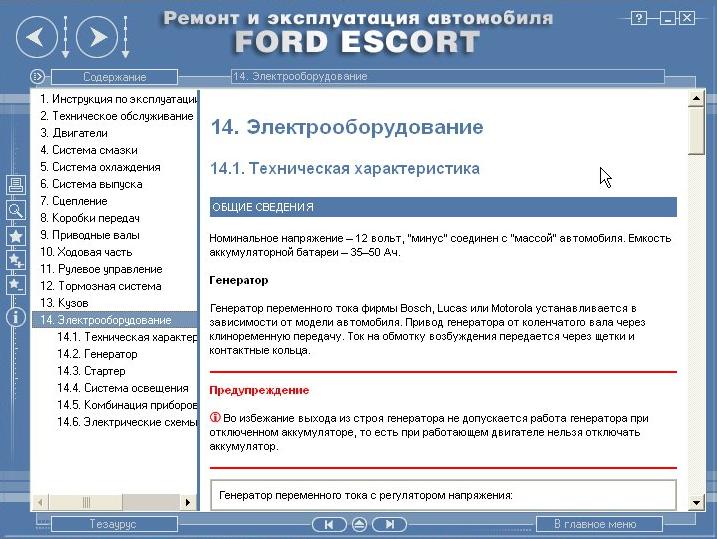The image size is (717, 539).
Task: Click the Генератор переменного тока table caption
Action: click(x=366, y=495)
